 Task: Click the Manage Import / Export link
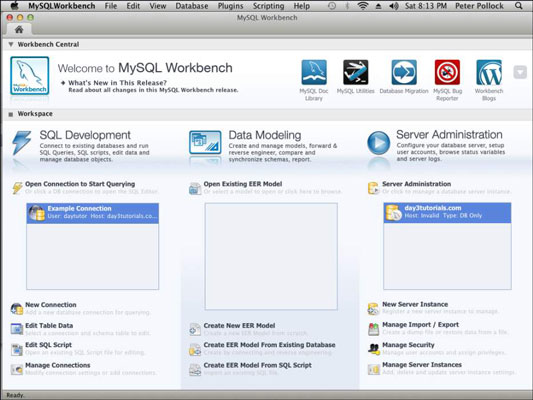(420, 325)
